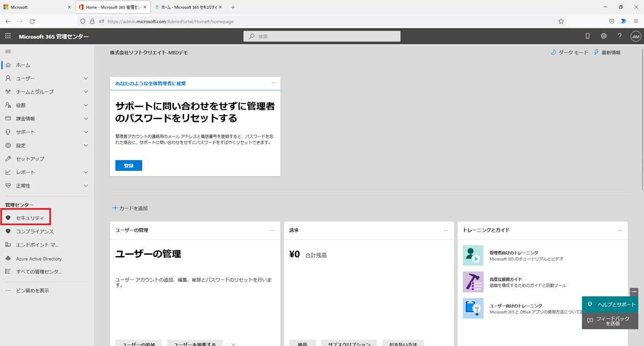
Task: Open the app launcher waffle icon
Action: coord(8,36)
